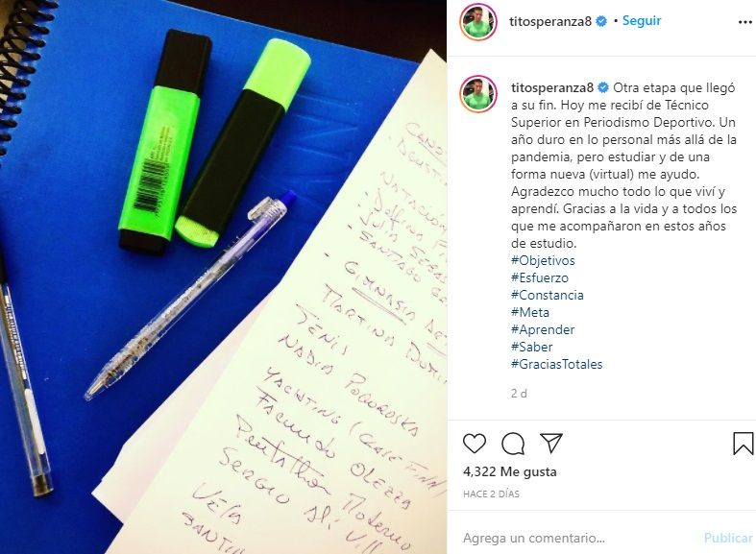Follow the account via Seguir
The image size is (756, 554).
[x=642, y=21]
